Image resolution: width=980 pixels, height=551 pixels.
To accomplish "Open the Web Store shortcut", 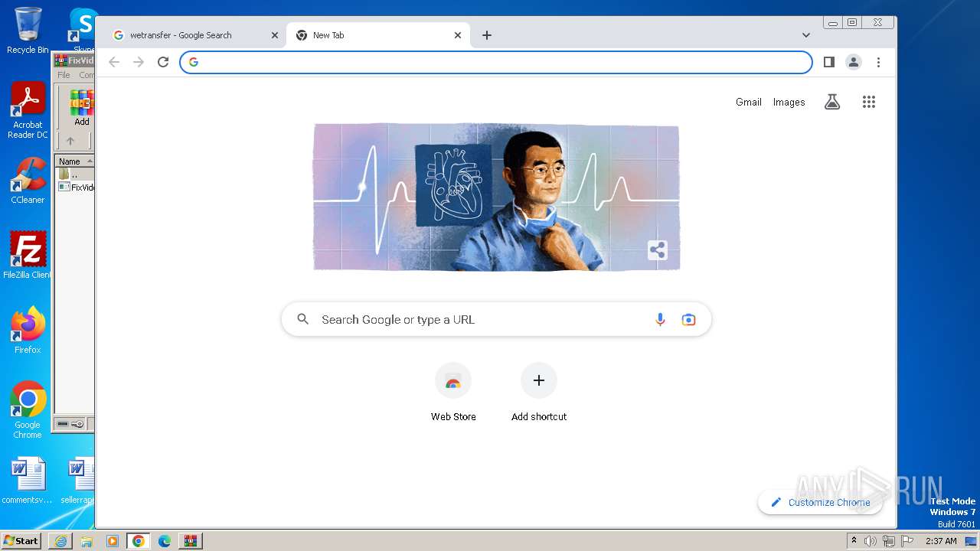I will (453, 393).
